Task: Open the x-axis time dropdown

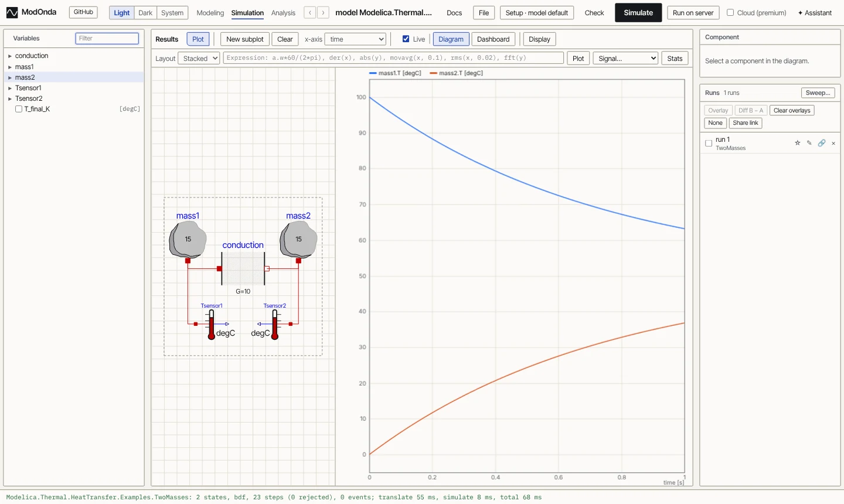Action: (x=355, y=39)
